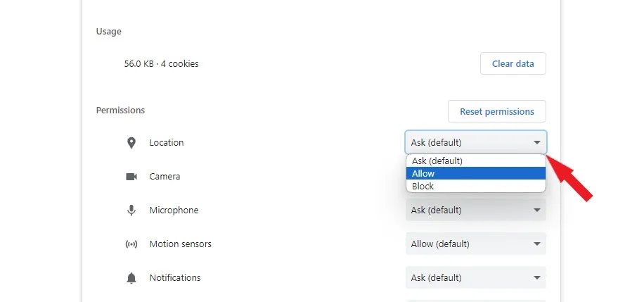This screenshot has height=302, width=644.
Task: Choose Allow from the Location options list
Action: click(x=475, y=173)
